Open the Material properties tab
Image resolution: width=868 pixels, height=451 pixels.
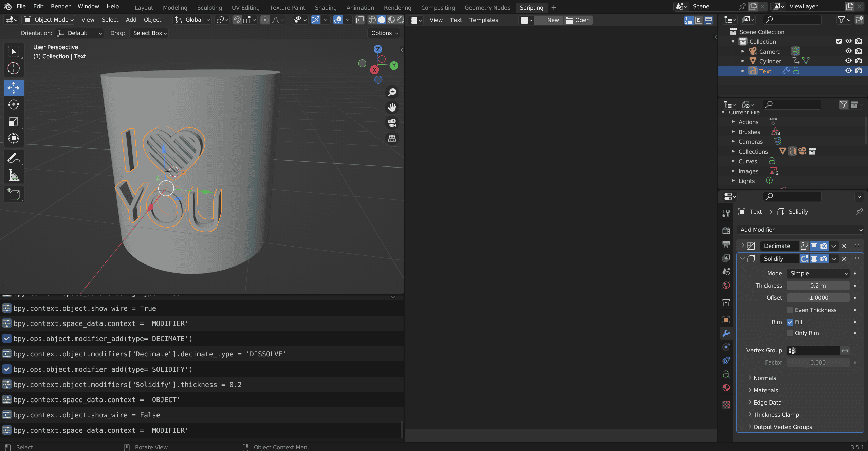[726, 388]
